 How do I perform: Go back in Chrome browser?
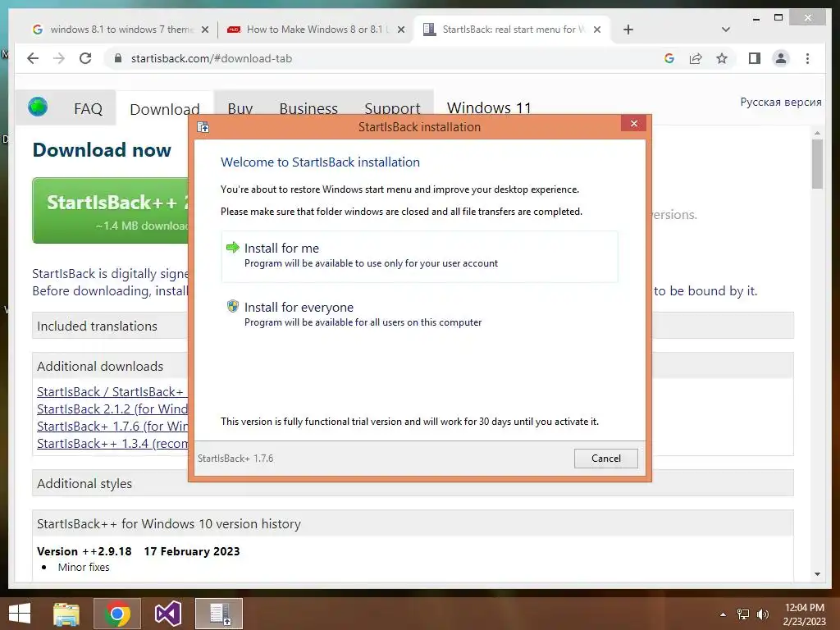33,58
